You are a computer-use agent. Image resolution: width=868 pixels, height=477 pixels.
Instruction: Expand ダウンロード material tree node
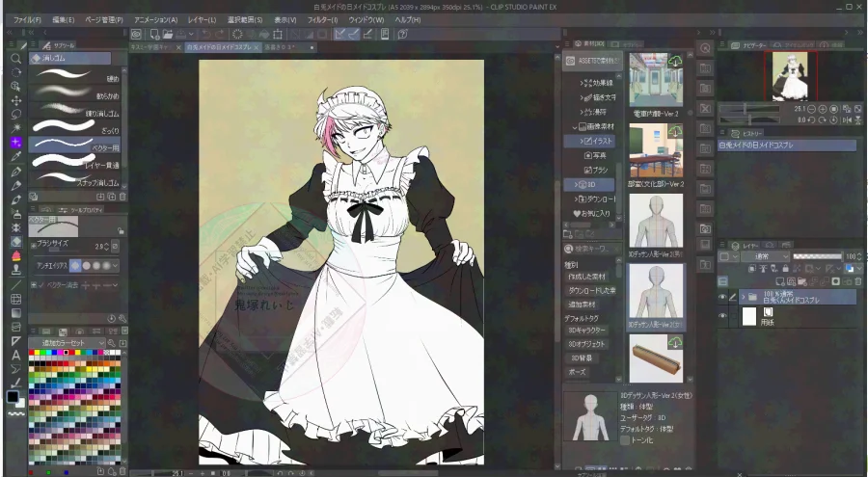pyautogui.click(x=577, y=199)
